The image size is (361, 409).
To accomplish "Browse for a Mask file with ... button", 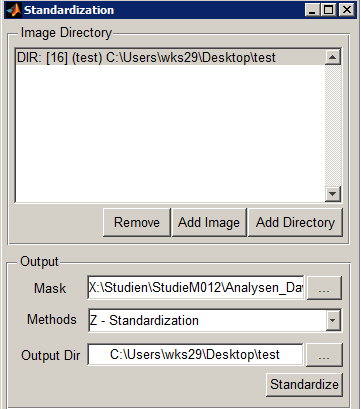I will (324, 287).
